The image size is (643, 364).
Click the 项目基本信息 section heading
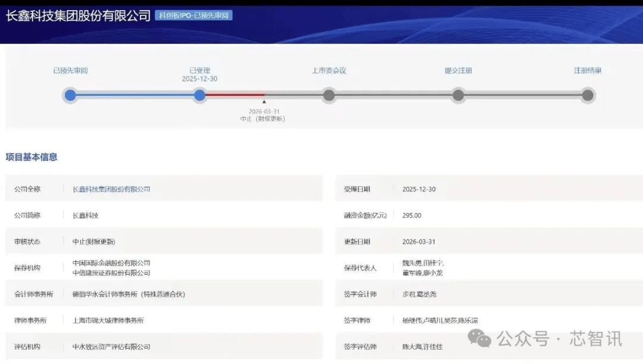click(x=32, y=157)
